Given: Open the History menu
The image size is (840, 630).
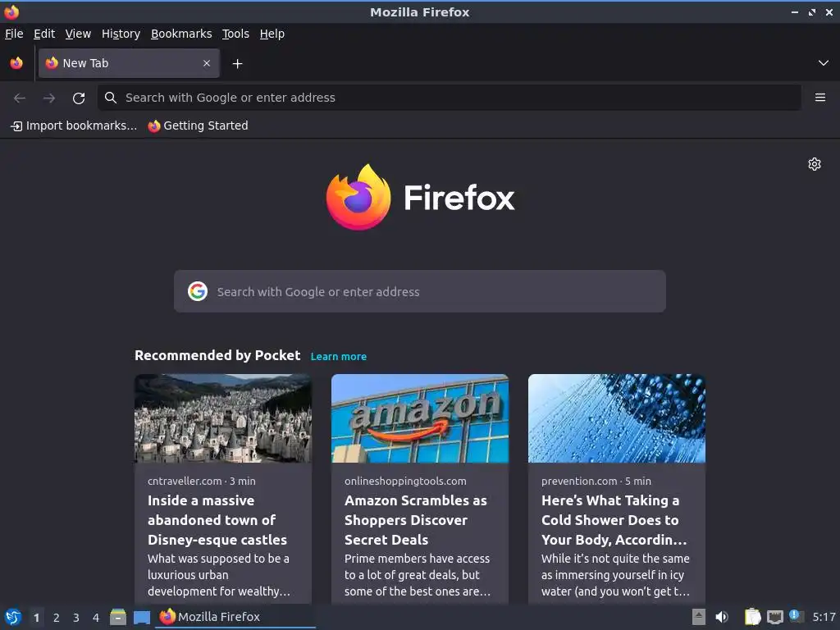Looking at the screenshot, I should 121,34.
